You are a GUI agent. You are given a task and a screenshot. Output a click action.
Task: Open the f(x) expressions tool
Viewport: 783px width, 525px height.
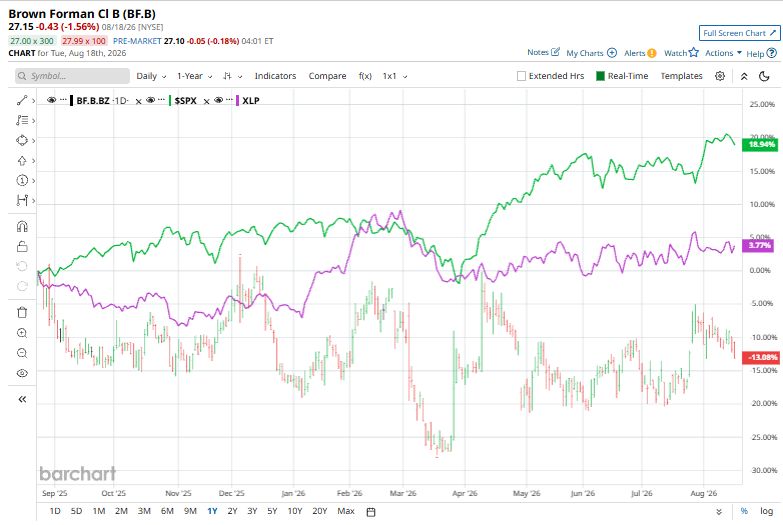365,76
